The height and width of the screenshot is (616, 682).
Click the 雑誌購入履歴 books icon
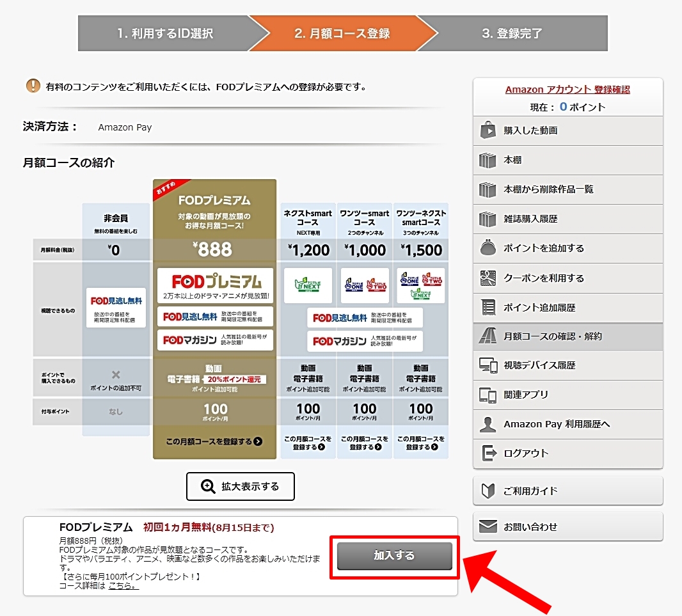click(x=488, y=219)
